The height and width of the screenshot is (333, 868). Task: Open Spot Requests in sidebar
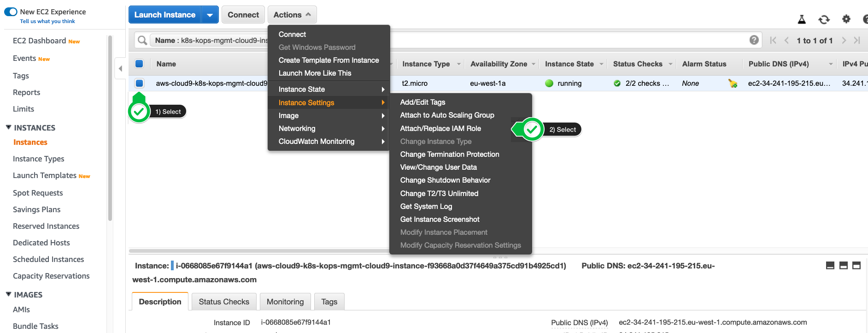pos(38,193)
